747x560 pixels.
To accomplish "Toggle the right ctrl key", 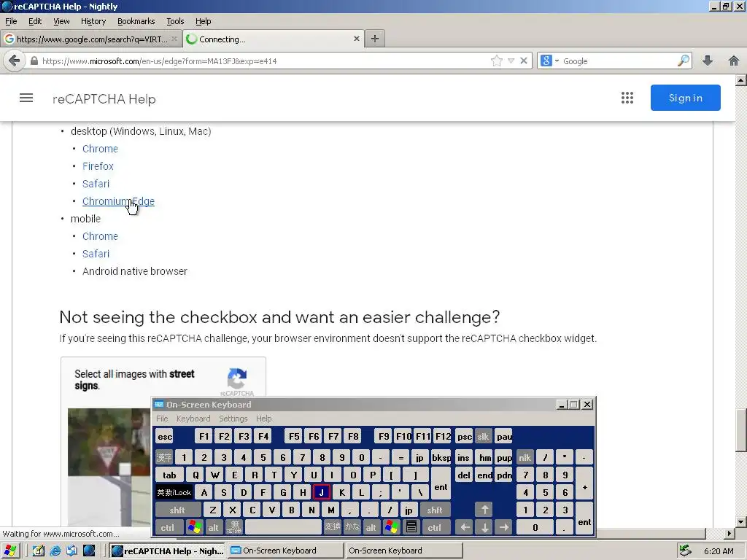I will pos(434,528).
